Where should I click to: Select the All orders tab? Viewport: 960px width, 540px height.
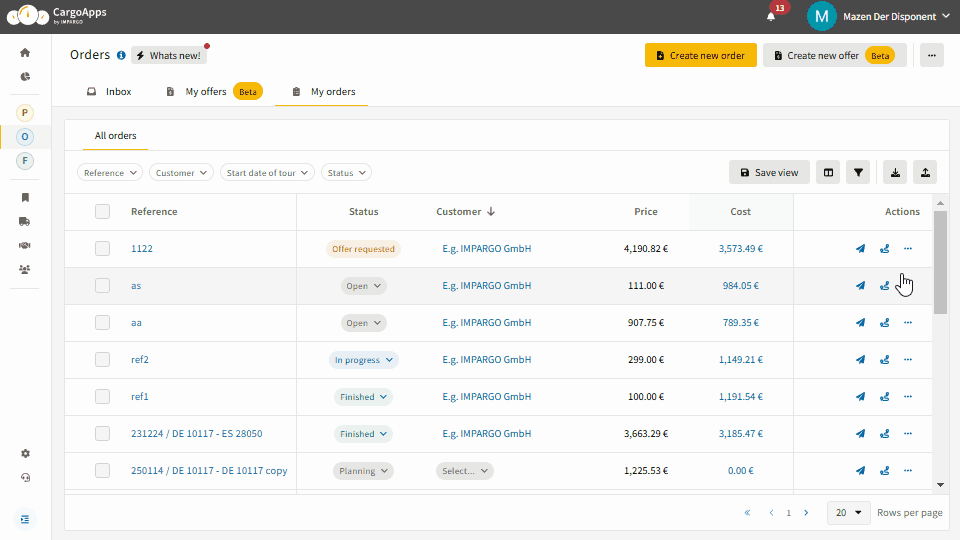click(115, 136)
